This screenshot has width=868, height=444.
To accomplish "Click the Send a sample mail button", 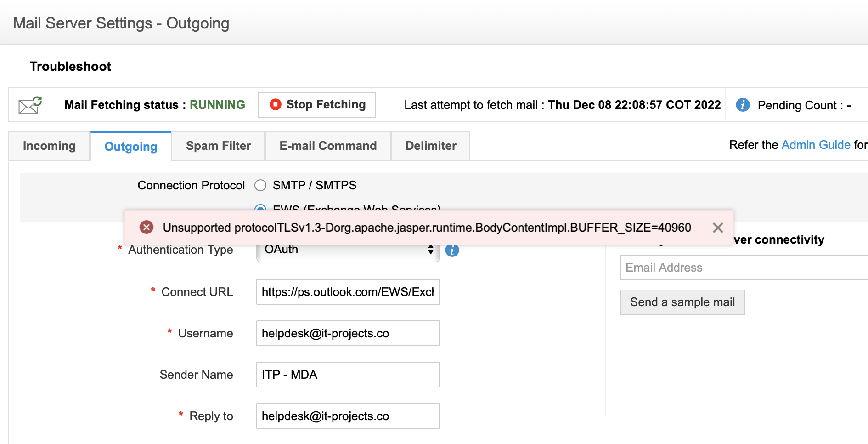I will pos(682,302).
